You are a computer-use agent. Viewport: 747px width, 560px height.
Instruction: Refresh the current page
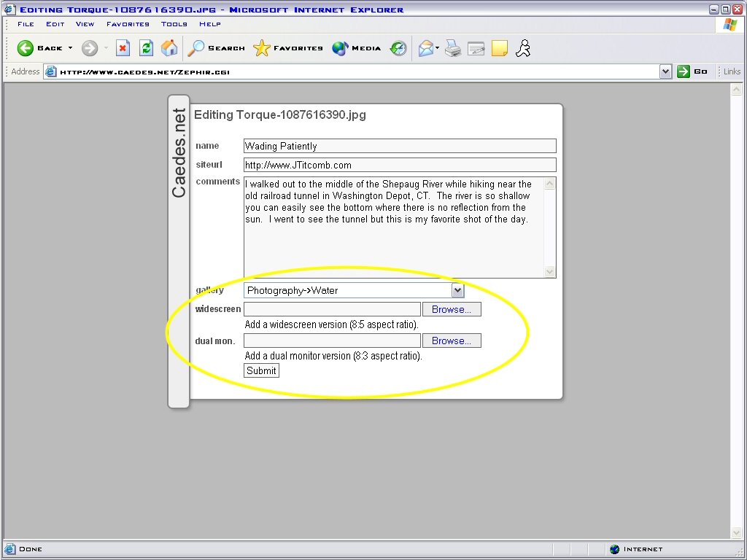146,48
